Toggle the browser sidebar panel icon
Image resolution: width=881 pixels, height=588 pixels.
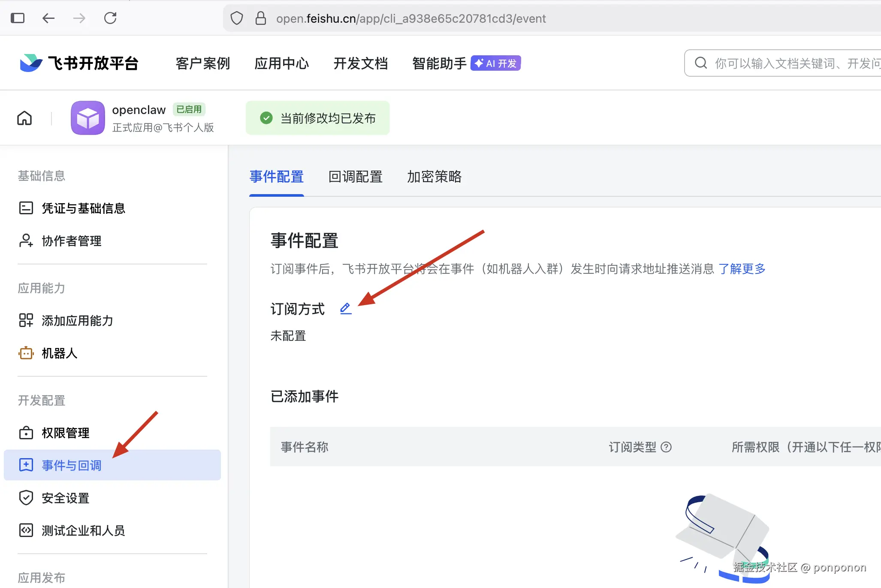tap(18, 18)
